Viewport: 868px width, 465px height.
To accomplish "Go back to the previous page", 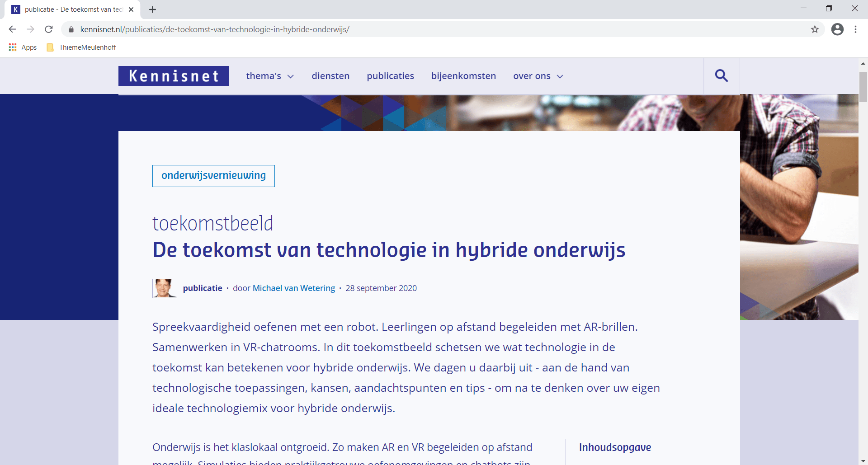I will (12, 29).
